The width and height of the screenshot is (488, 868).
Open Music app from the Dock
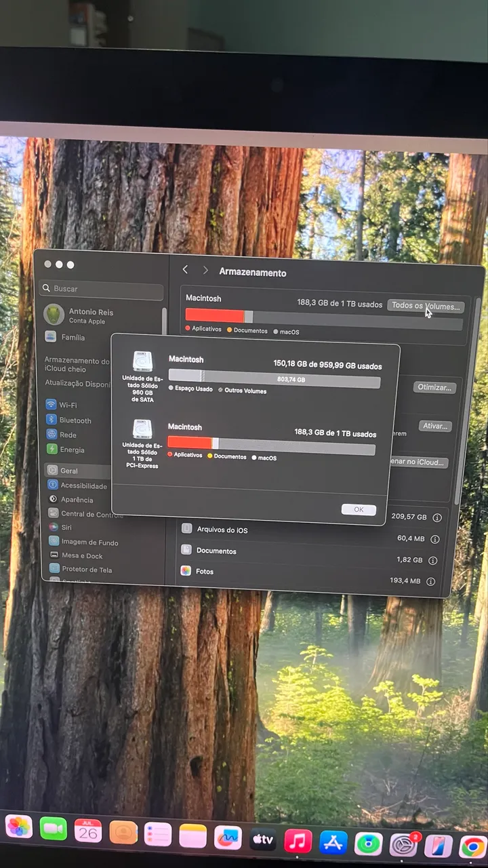[x=298, y=841]
